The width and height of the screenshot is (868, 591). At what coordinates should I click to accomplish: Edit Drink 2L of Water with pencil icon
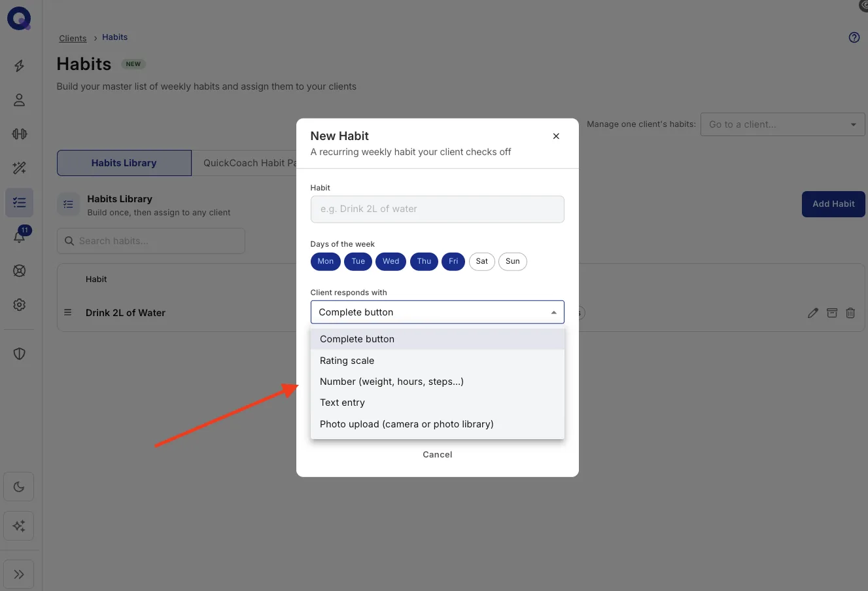click(x=813, y=313)
